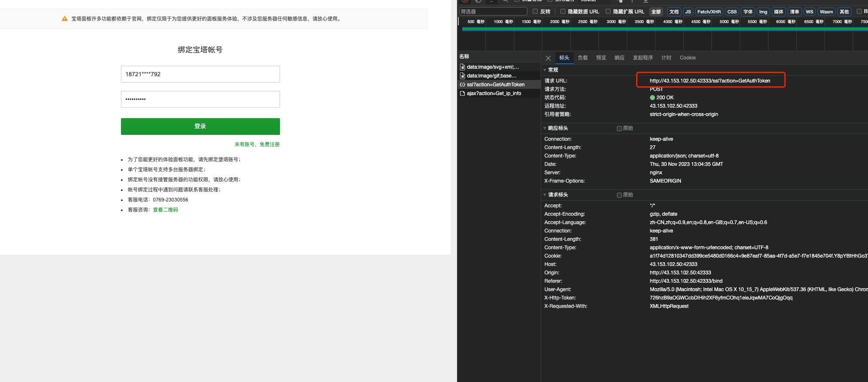Click the file icon beside data:image/gif request
Viewport: 868px width, 382px height.
[462, 76]
